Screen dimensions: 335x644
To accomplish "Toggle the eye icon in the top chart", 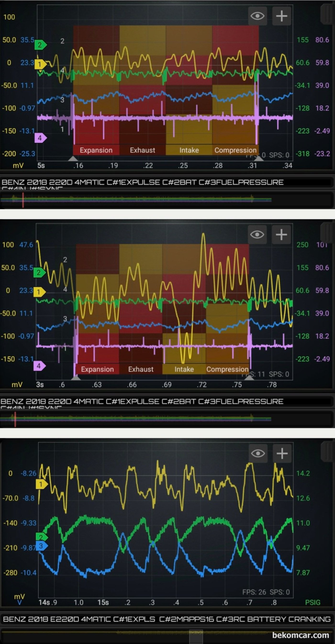I will [257, 16].
